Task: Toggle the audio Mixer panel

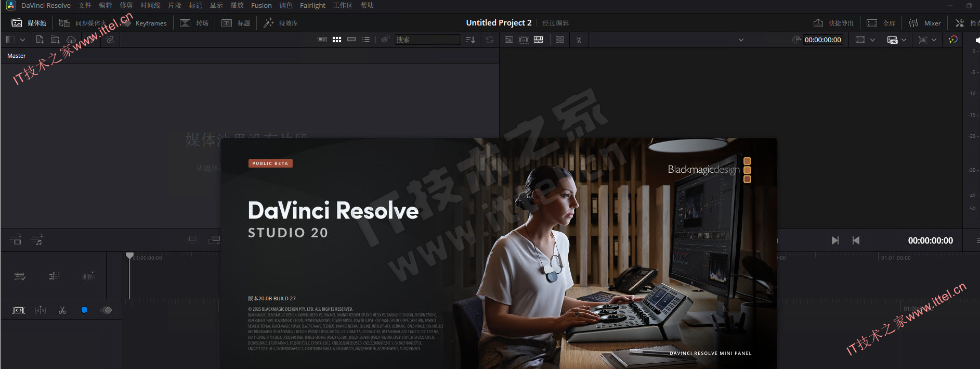Action: tap(925, 23)
